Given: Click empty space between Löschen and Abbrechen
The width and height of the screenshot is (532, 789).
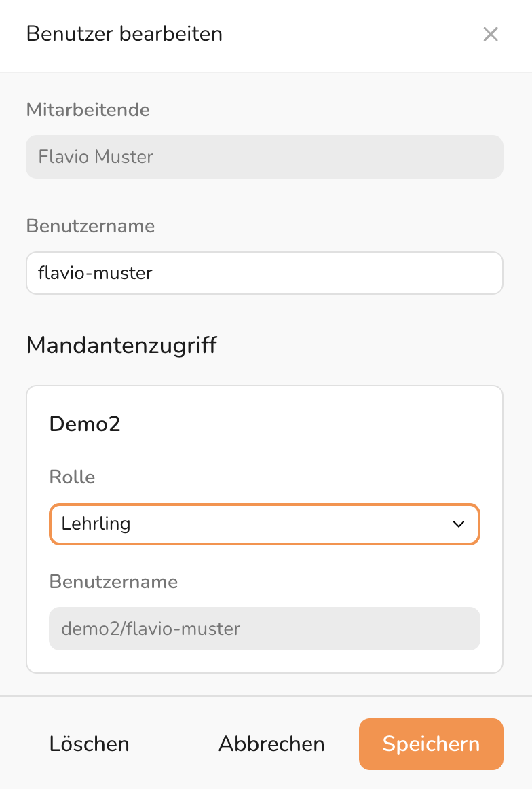Looking at the screenshot, I should tap(174, 744).
